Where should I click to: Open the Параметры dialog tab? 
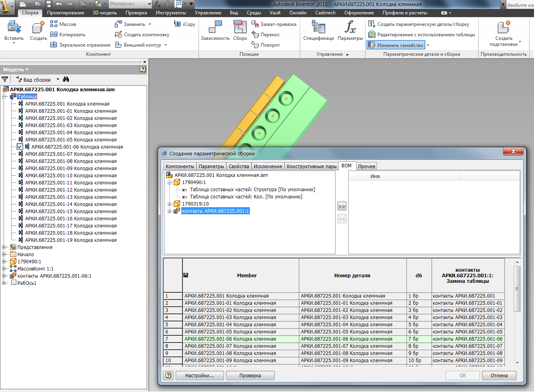click(x=211, y=166)
